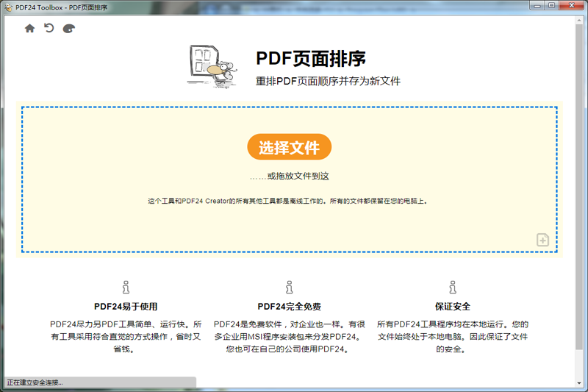Click the add-file icon in drop zone corner
588x392 pixels.
(542, 240)
